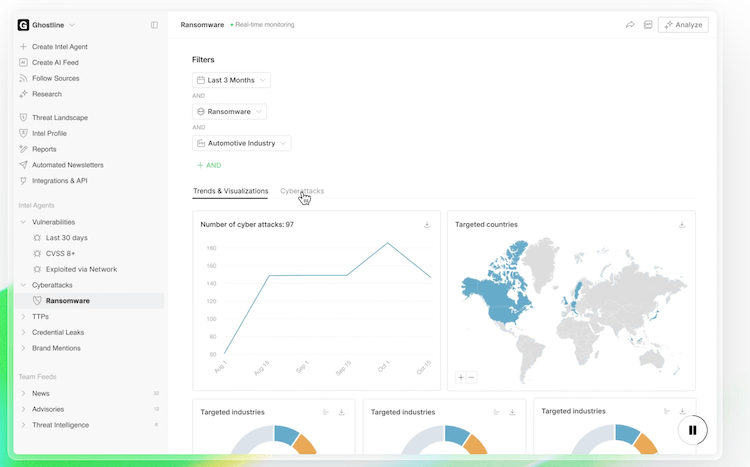Expand the Brand Mentions section
The height and width of the screenshot is (467, 750).
click(x=23, y=348)
